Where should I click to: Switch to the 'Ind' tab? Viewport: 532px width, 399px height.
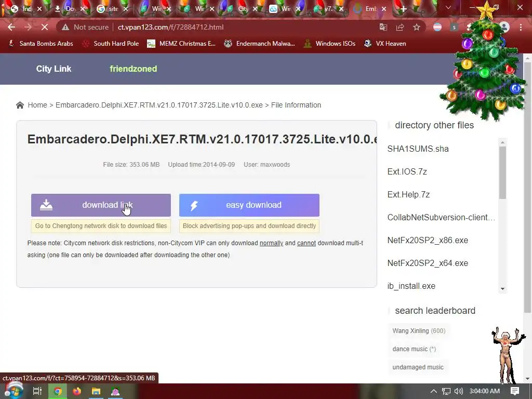26,9
